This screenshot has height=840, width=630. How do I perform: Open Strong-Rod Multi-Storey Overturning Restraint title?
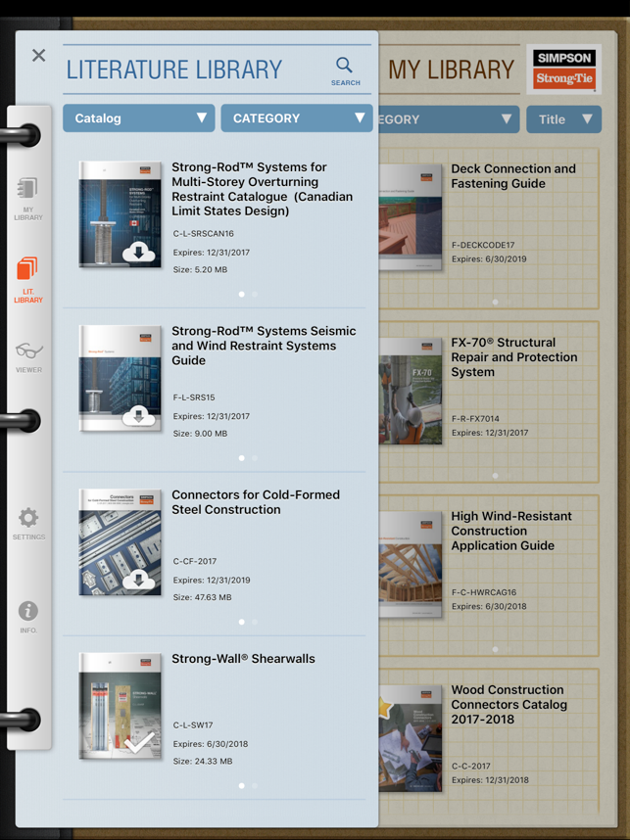coord(263,189)
